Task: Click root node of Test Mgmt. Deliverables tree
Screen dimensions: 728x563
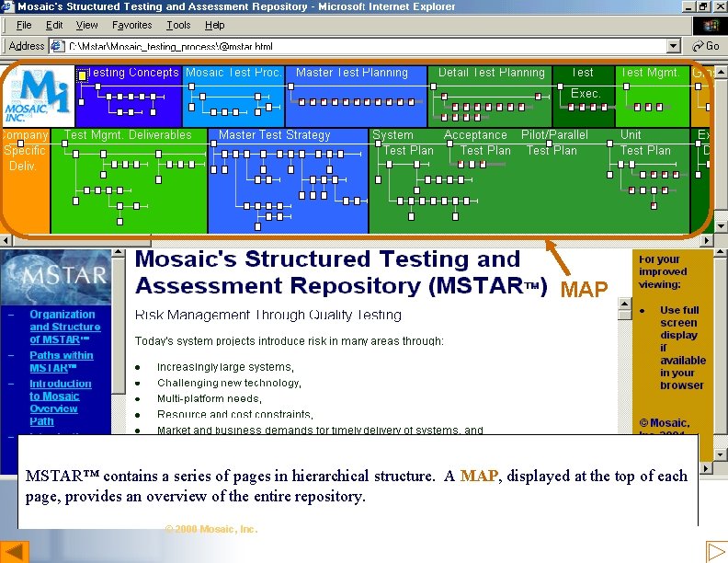Action: [65, 144]
